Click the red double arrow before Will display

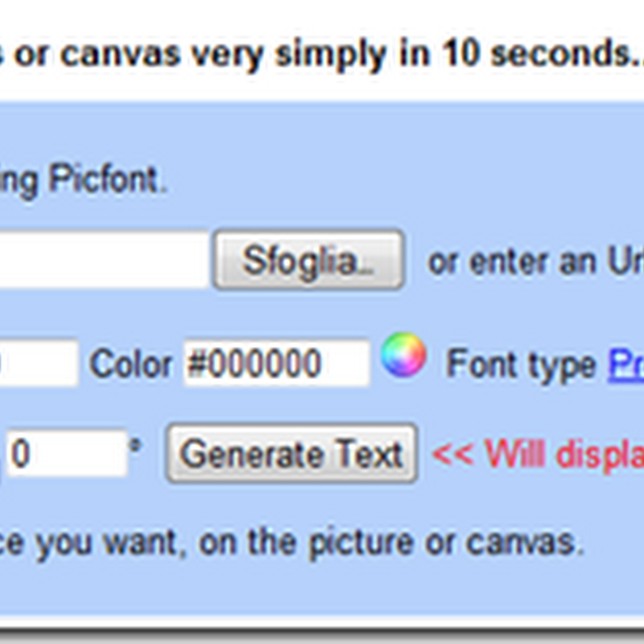(452, 455)
